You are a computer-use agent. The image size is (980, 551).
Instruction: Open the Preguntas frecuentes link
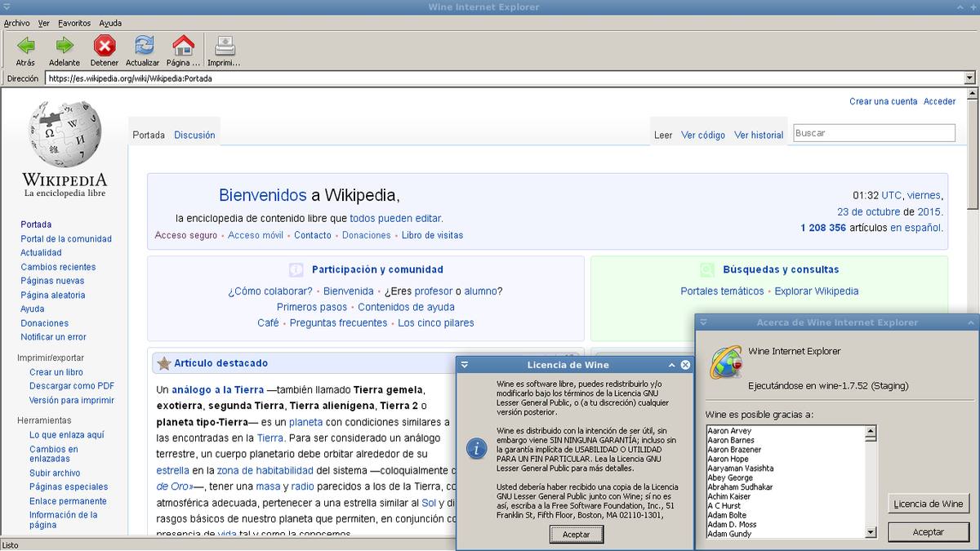(x=339, y=323)
